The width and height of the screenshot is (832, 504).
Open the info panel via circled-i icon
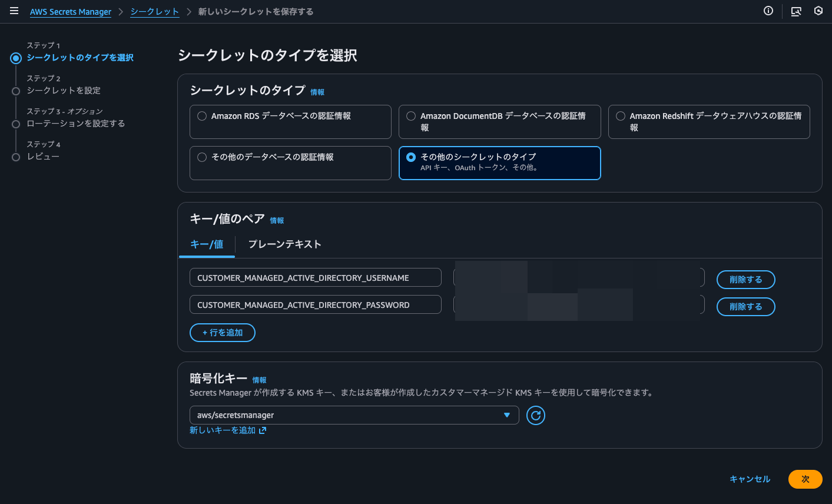pyautogui.click(x=768, y=11)
